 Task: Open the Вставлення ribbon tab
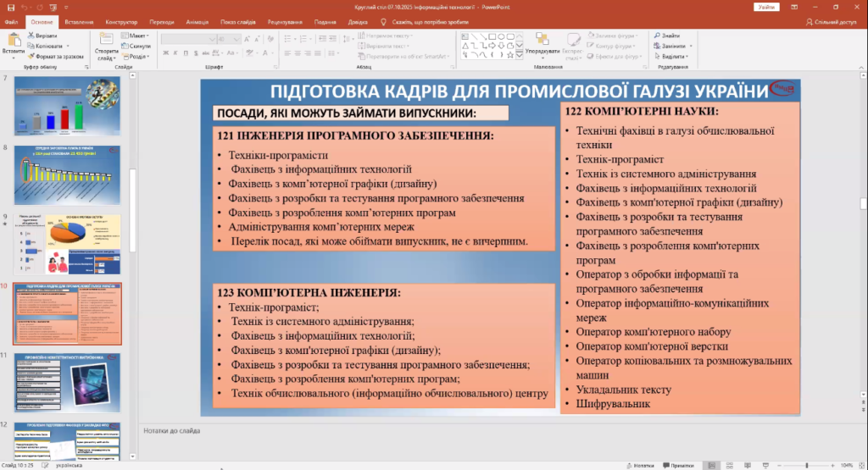79,22
